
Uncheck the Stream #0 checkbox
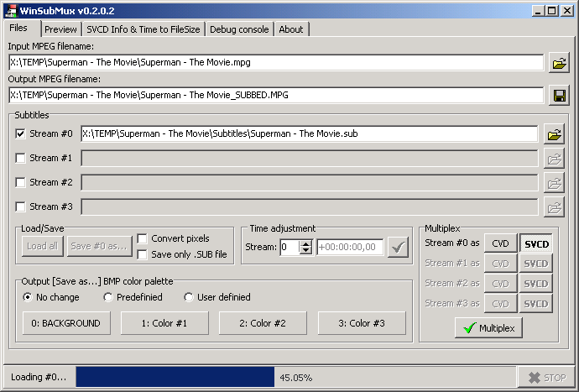21,133
